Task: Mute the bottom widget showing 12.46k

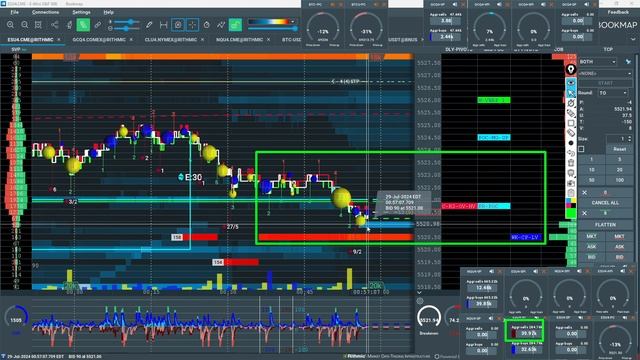Action: [x=492, y=271]
